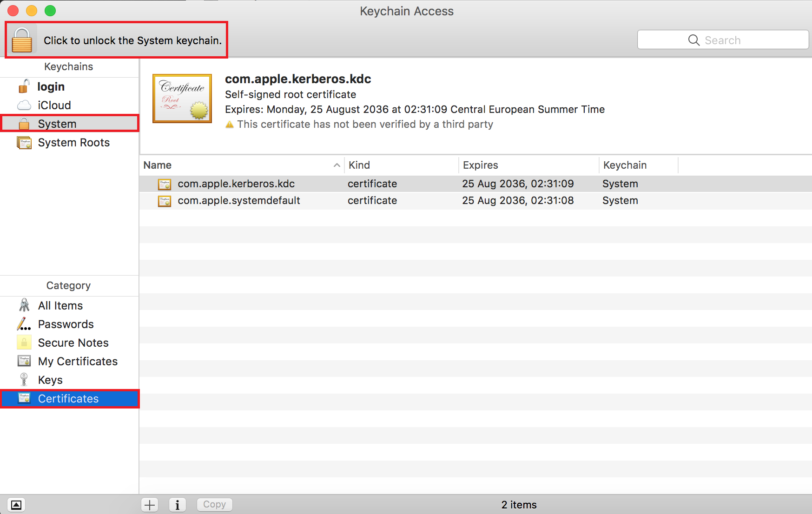The width and height of the screenshot is (812, 514).
Task: Click the com.apple.kerberos.kdc row certificate icon
Action: [165, 184]
